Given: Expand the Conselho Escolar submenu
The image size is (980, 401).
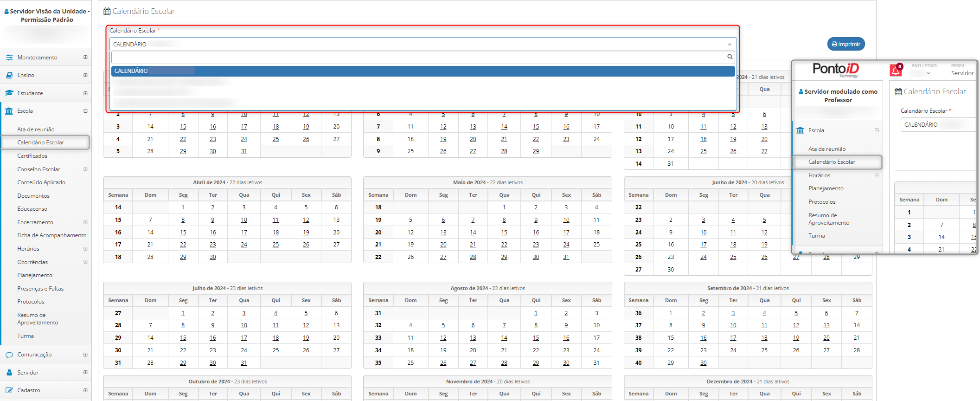Looking at the screenshot, I should pos(85,169).
